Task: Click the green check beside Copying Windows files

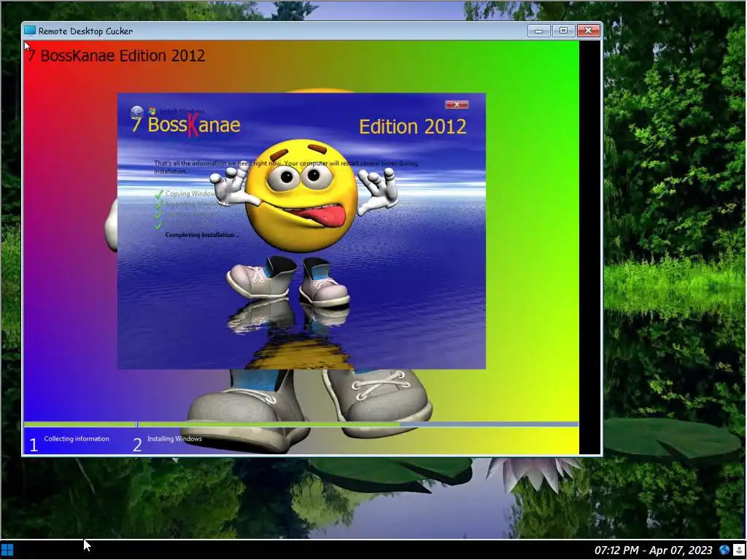Action: 158,194
